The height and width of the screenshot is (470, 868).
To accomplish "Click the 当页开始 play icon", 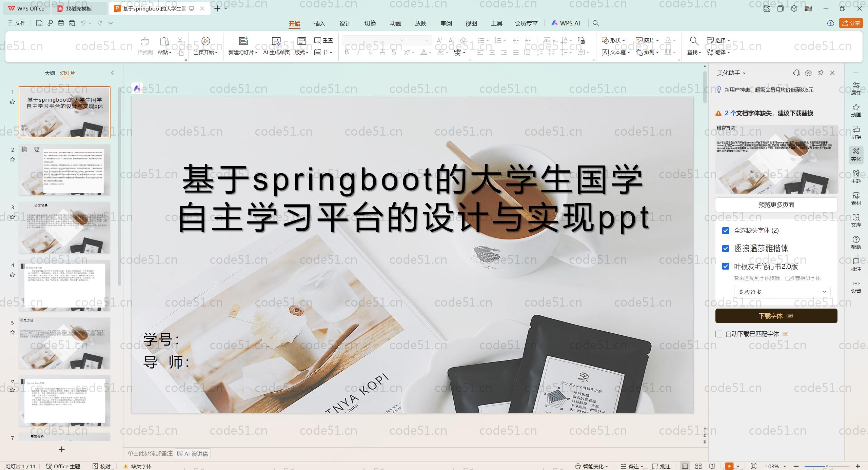I will tap(205, 41).
